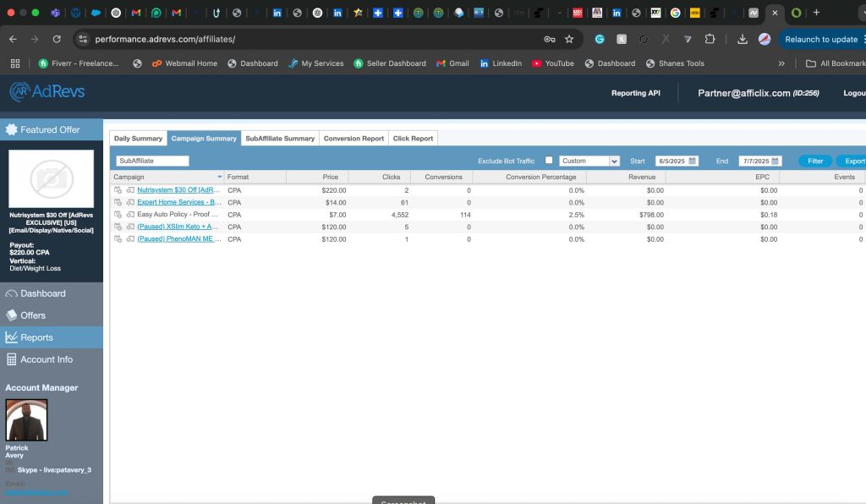Open Expert Home Services campaign link
This screenshot has height=504, width=866.
(179, 203)
